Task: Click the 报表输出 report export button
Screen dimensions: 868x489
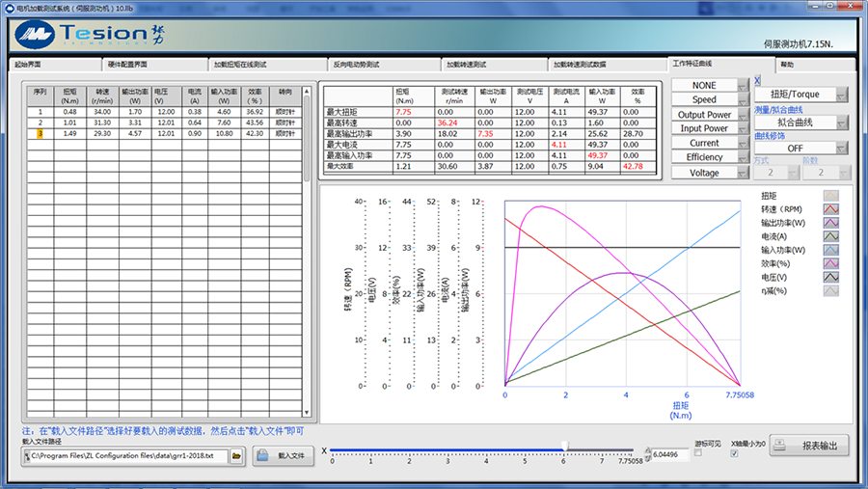Action: 810,446
